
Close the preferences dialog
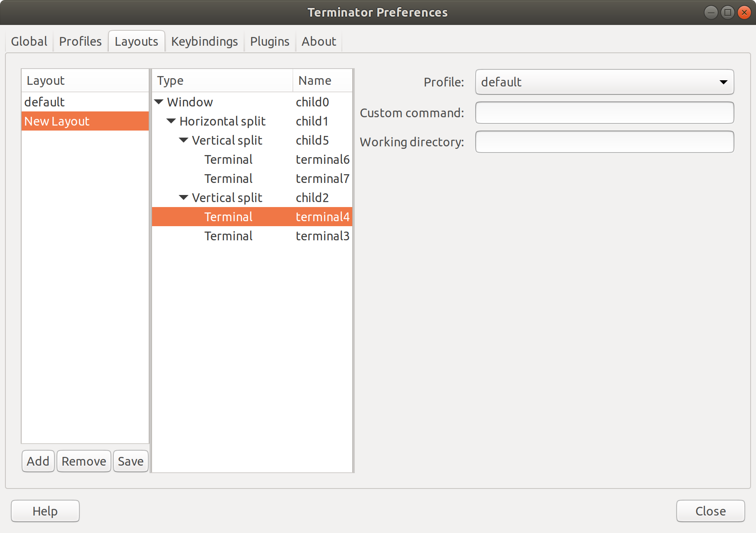tap(710, 511)
